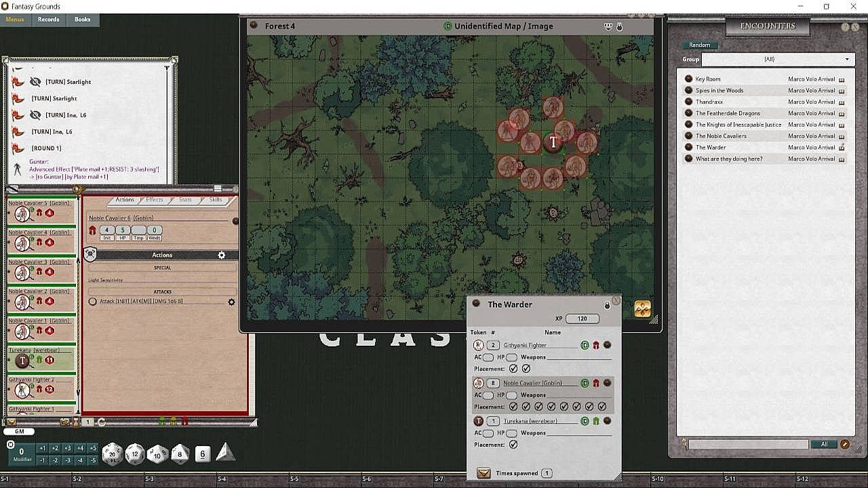Click the Modifier value box

[x=21, y=451]
